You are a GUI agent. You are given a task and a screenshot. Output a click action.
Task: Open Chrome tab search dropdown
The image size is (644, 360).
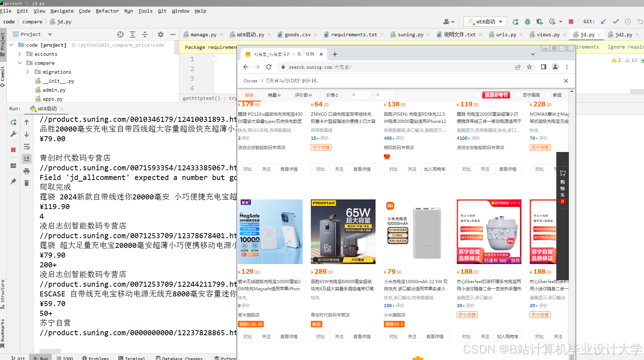[533, 54]
